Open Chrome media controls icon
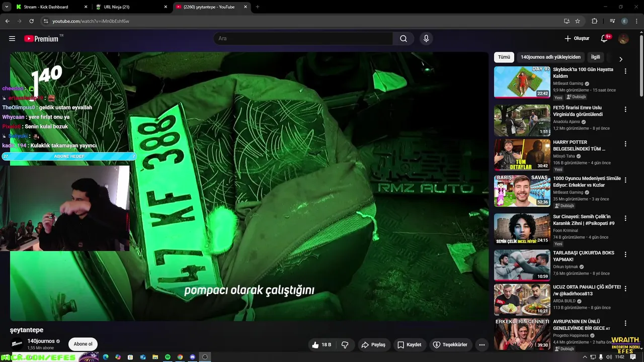644x362 pixels. (612, 21)
